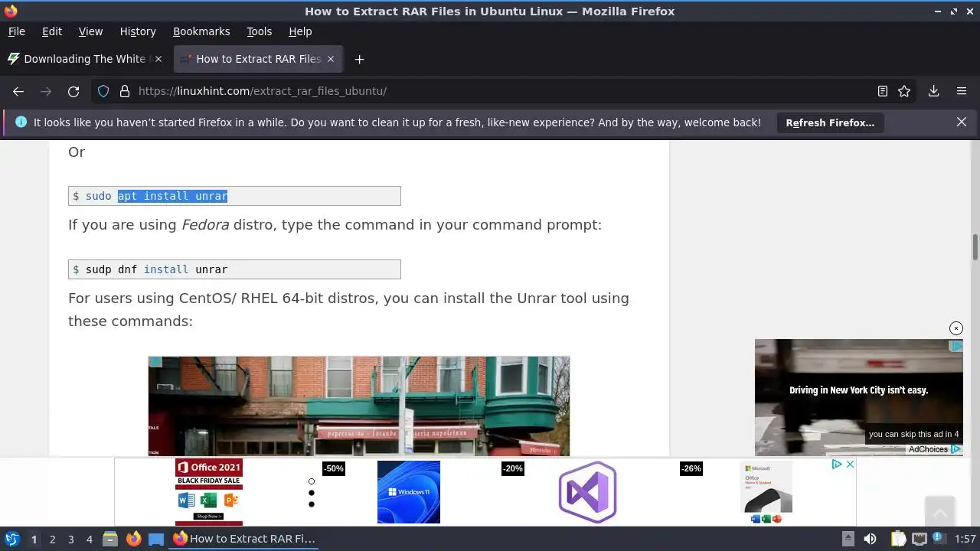Screen dimensions: 980x551
Task: Toggle reader view for this article
Action: (x=883, y=91)
